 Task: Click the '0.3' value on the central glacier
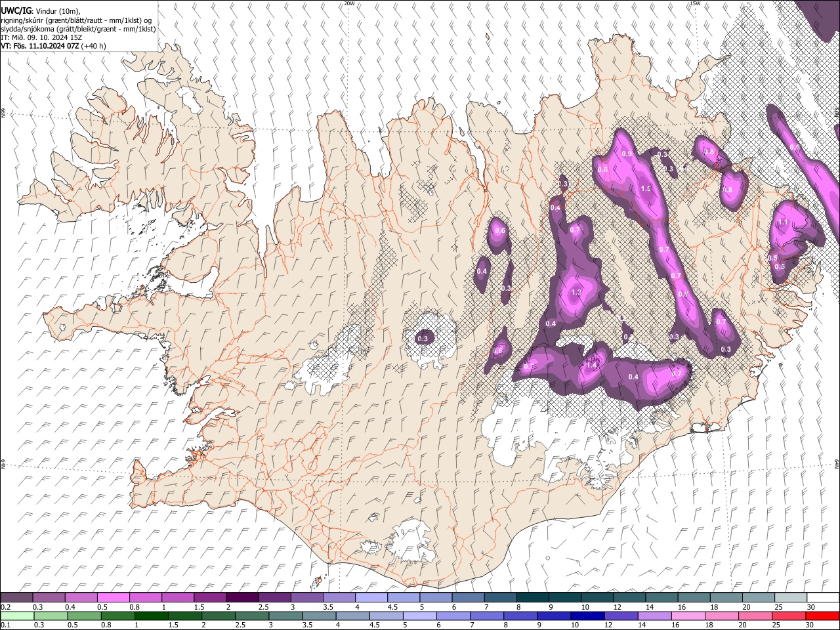click(x=423, y=339)
